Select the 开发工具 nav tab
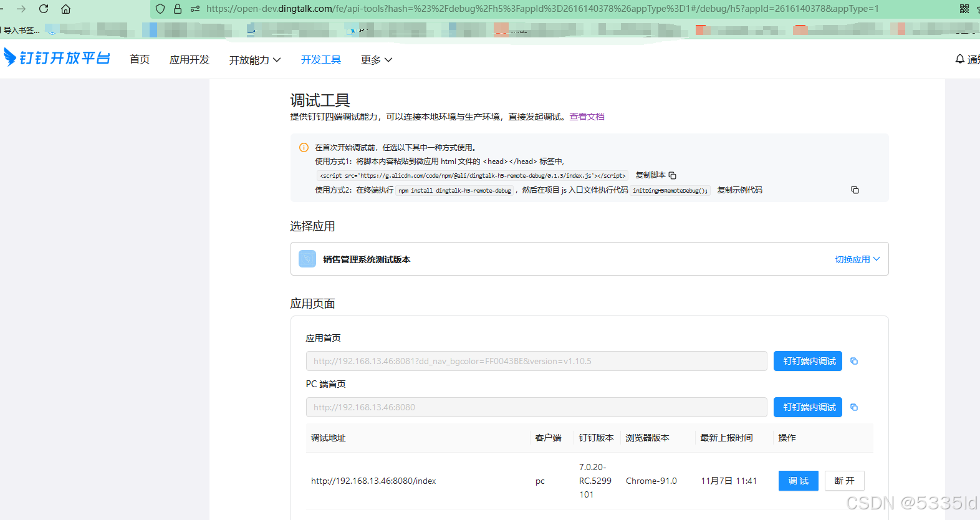980x520 pixels. coord(321,60)
